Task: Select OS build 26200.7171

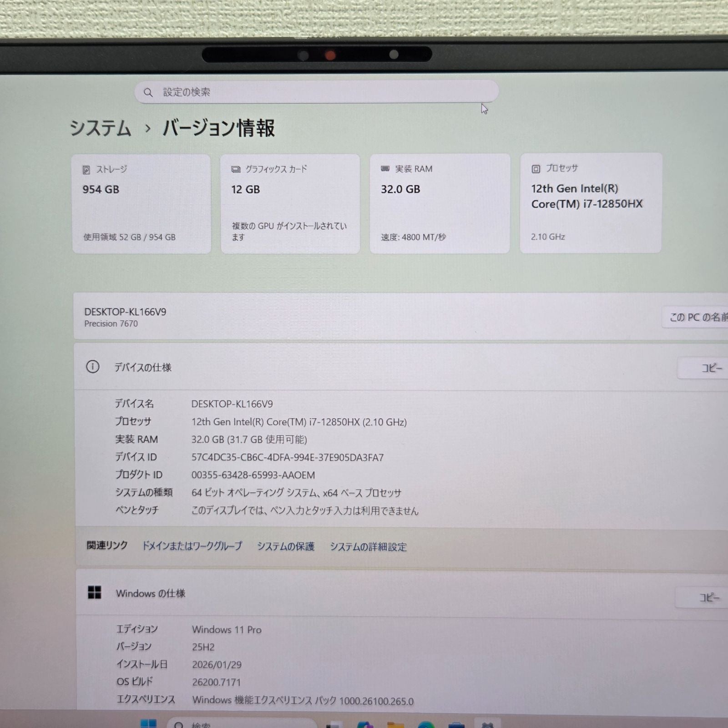Action: tap(216, 682)
